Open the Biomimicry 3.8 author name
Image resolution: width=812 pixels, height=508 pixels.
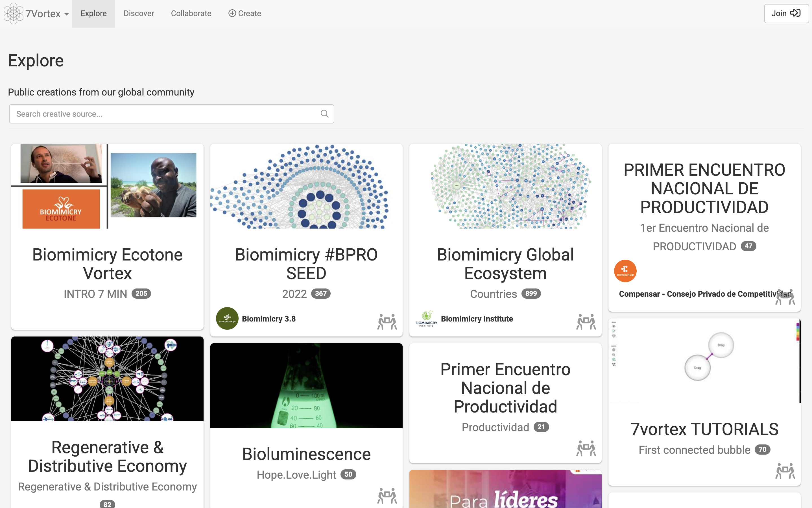[x=269, y=319]
